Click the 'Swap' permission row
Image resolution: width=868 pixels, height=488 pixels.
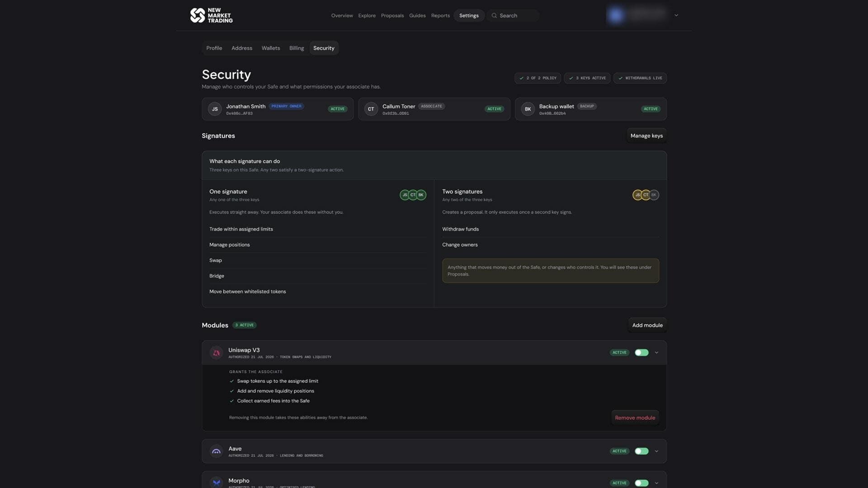point(318,260)
